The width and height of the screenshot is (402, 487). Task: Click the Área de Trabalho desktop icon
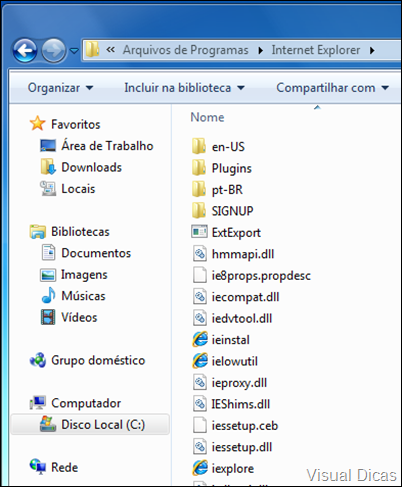tap(48, 146)
